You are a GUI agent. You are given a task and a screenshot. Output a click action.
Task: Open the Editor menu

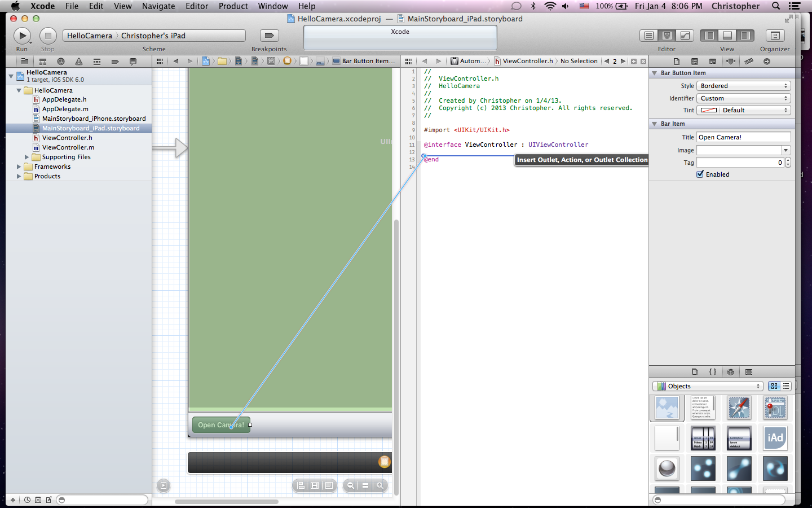click(197, 6)
